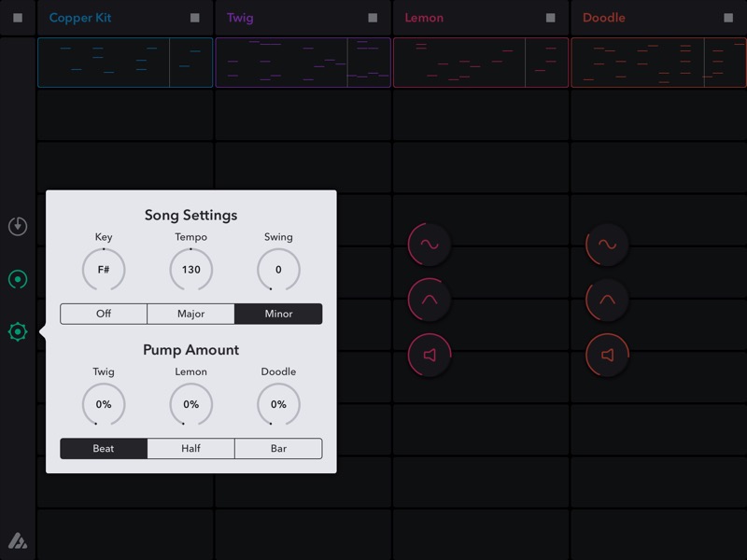
Task: Stop the Copper Kit track
Action: [x=195, y=18]
